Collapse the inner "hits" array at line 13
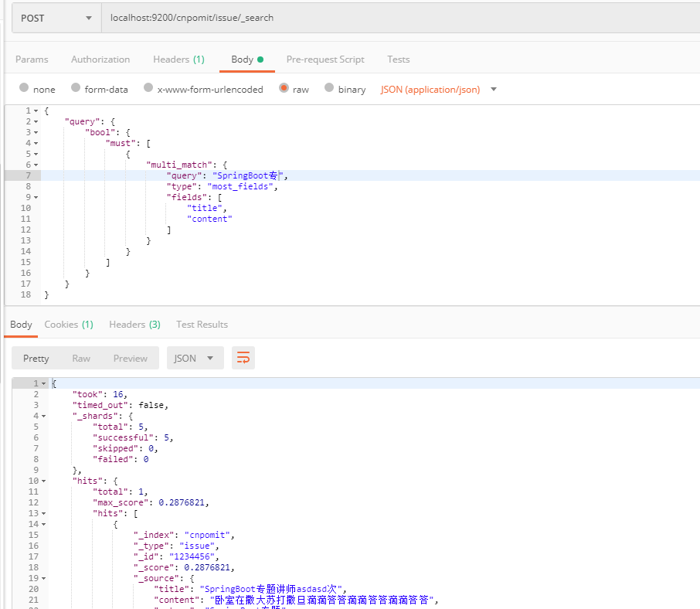Viewport: 700px width, 609px height. point(43,513)
